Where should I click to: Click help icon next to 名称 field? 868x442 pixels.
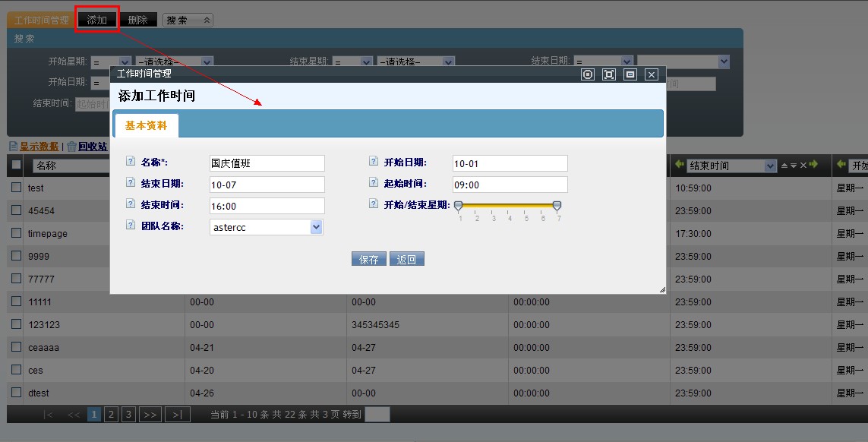[x=130, y=162]
